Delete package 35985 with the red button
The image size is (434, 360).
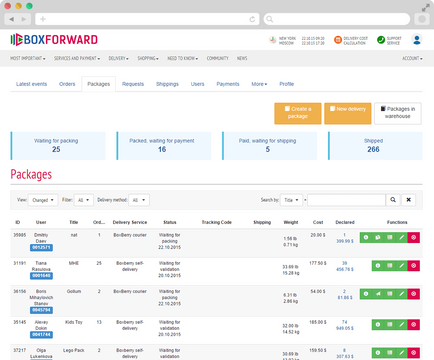[x=414, y=238]
